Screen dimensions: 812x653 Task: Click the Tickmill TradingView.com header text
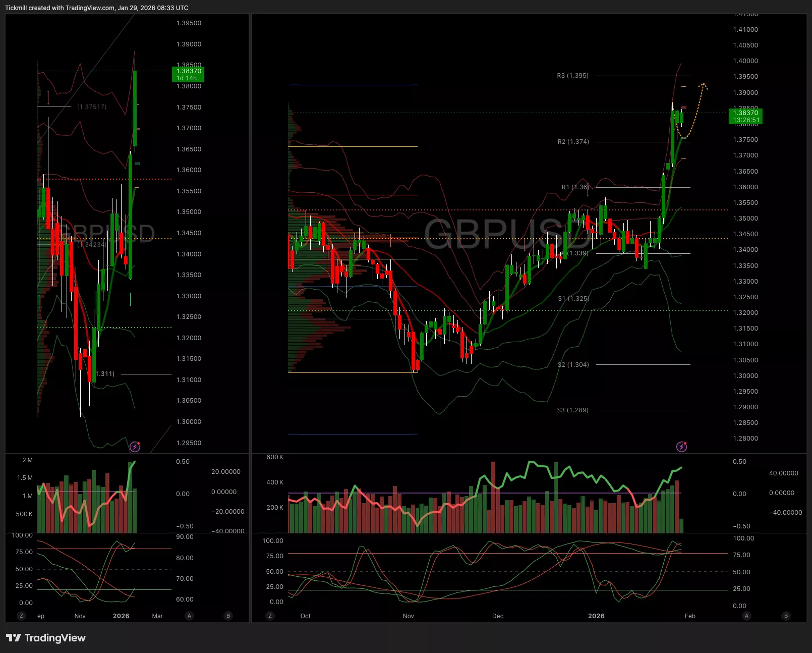point(97,8)
